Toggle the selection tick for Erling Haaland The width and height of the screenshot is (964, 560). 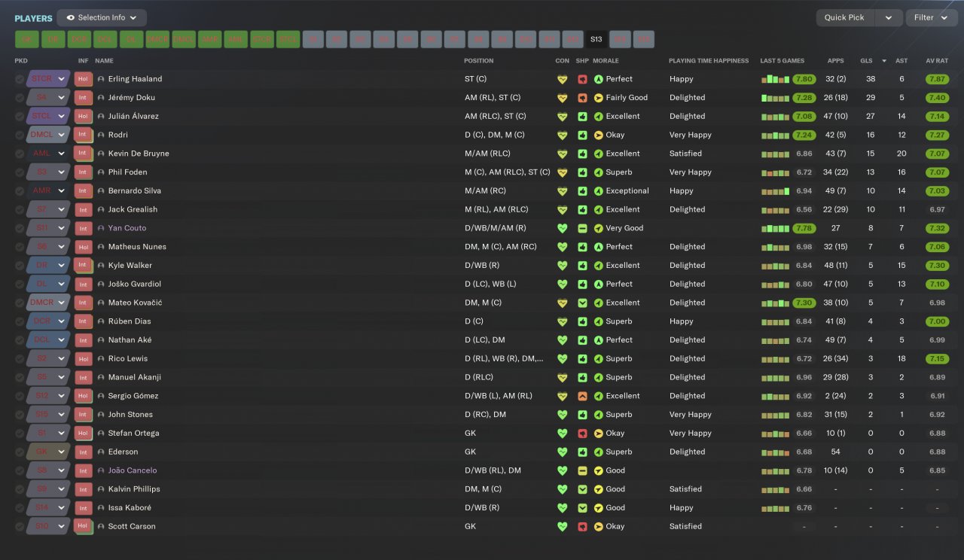[19, 79]
